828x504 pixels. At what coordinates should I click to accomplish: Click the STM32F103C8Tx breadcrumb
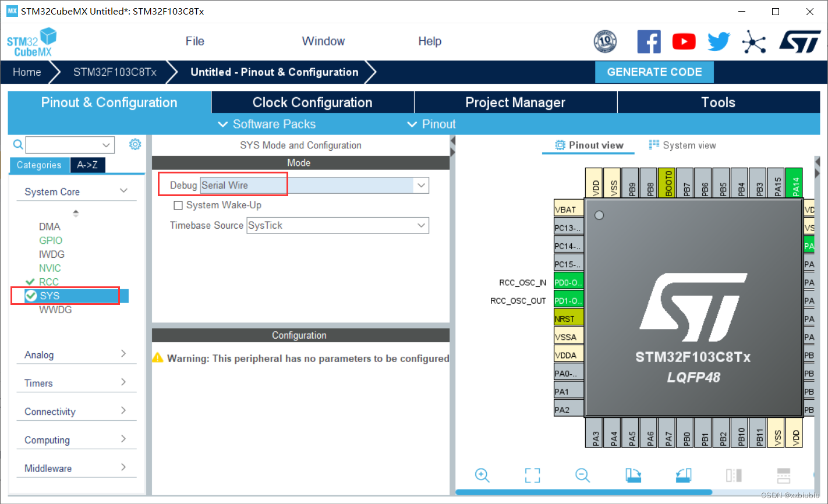tap(115, 72)
